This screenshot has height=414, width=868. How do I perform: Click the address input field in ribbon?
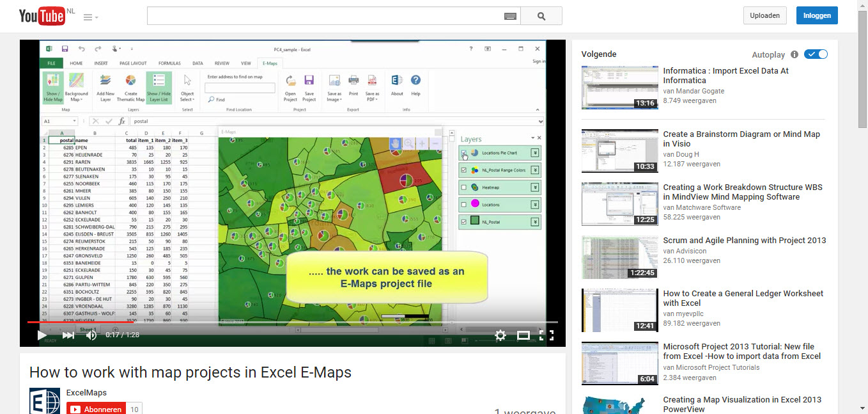pyautogui.click(x=240, y=88)
